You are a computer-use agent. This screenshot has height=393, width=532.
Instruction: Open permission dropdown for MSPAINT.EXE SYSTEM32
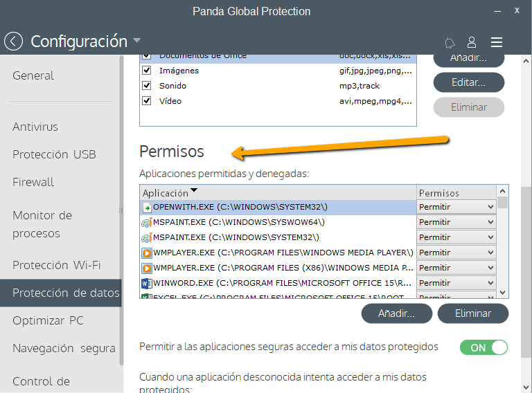click(456, 237)
